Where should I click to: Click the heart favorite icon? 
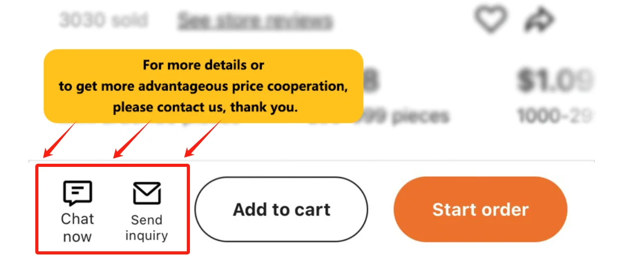490,20
